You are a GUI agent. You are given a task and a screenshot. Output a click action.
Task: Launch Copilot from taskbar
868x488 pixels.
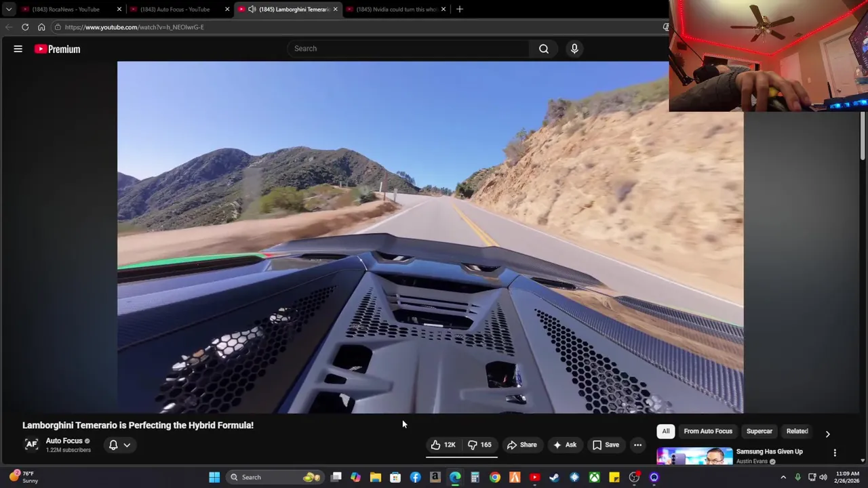(x=355, y=477)
